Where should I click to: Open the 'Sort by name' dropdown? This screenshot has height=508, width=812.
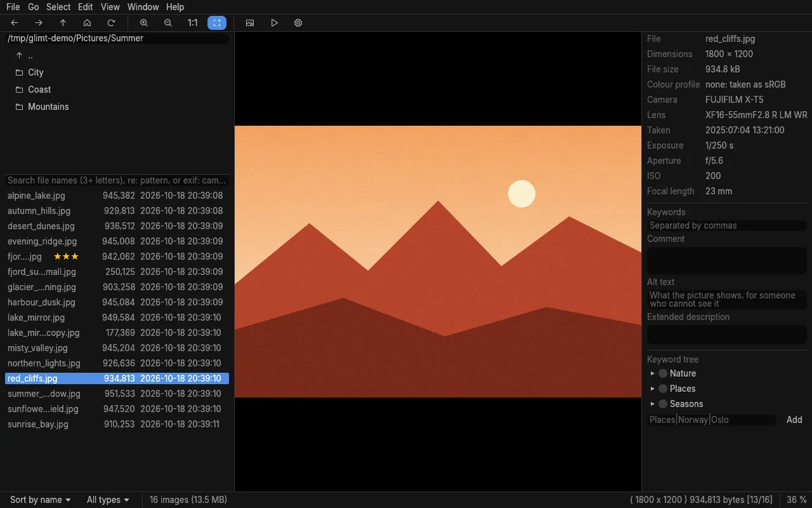pyautogui.click(x=40, y=500)
